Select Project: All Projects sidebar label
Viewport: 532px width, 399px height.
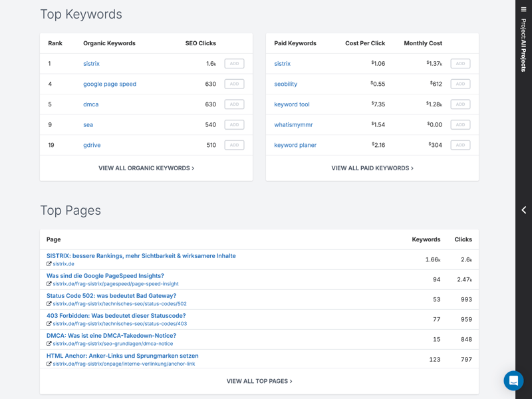coord(523,45)
